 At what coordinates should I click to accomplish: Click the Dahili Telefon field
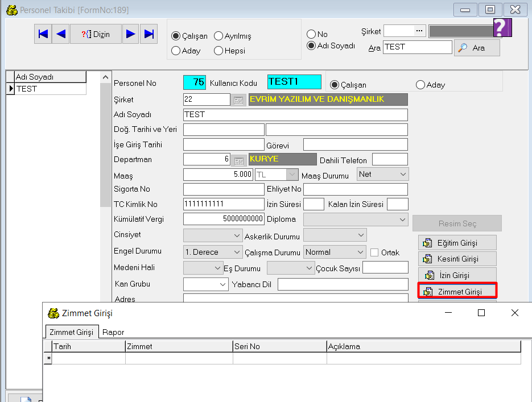(390, 159)
